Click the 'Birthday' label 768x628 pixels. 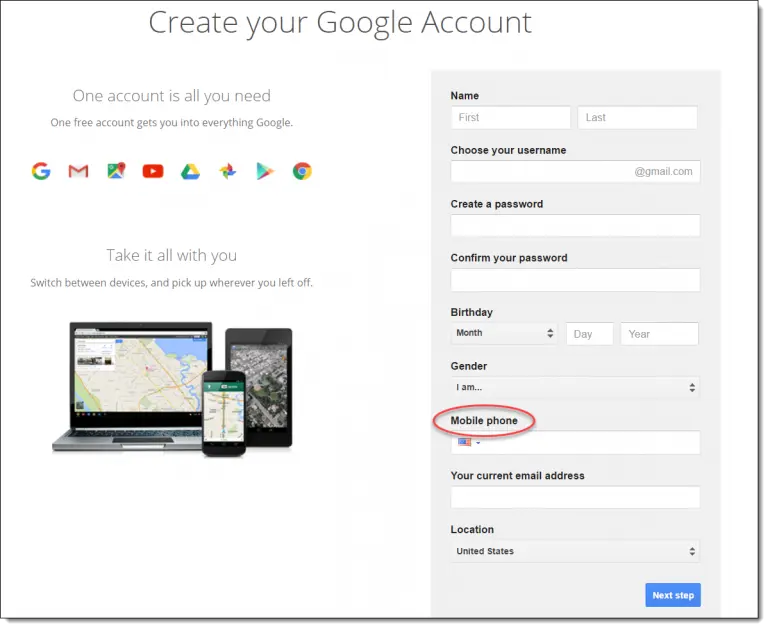(x=472, y=313)
